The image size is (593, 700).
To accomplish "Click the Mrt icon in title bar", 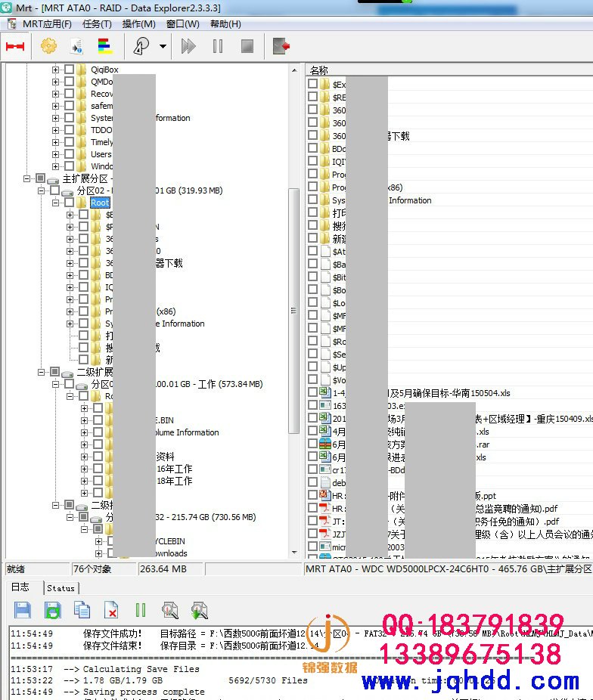I will point(6,8).
